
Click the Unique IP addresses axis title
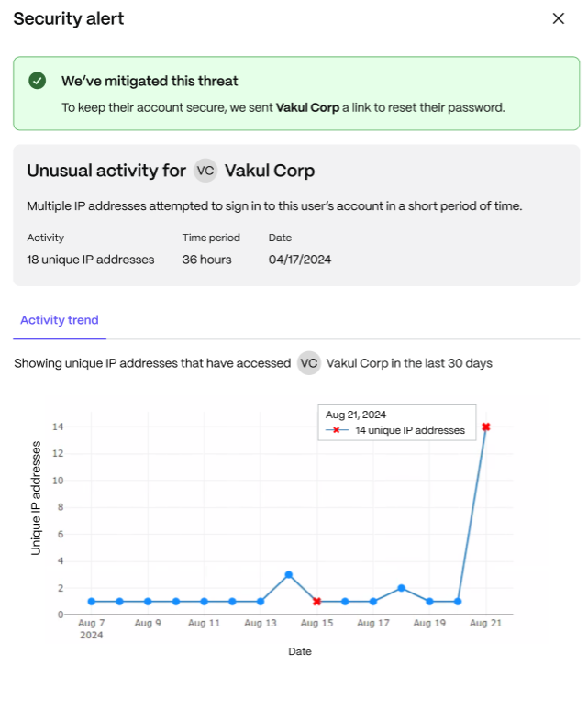click(x=36, y=498)
